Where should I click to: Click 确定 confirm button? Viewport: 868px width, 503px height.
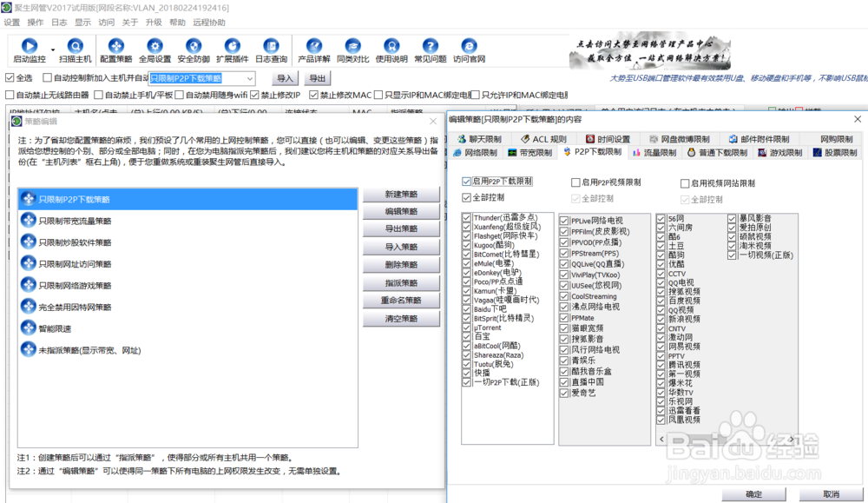click(754, 494)
